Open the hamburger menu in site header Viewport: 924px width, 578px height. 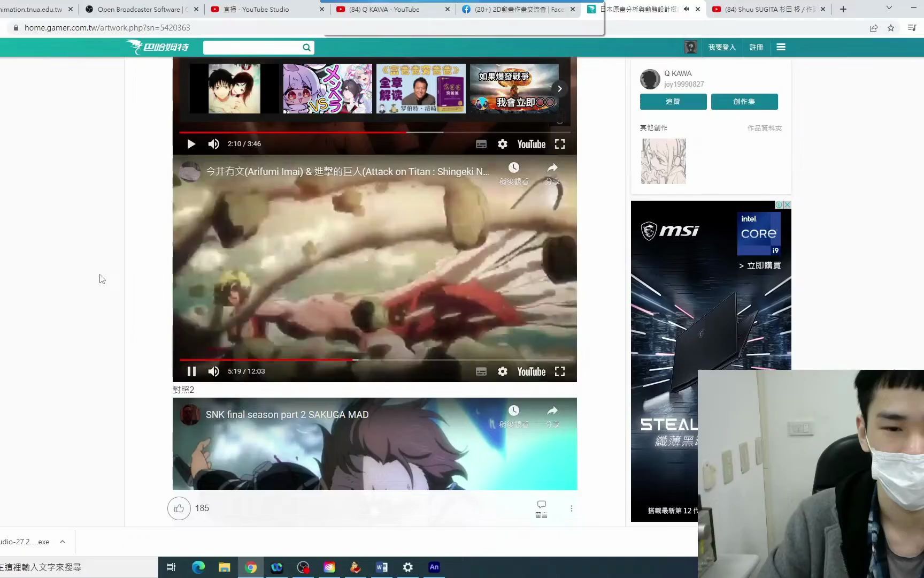pos(781,47)
